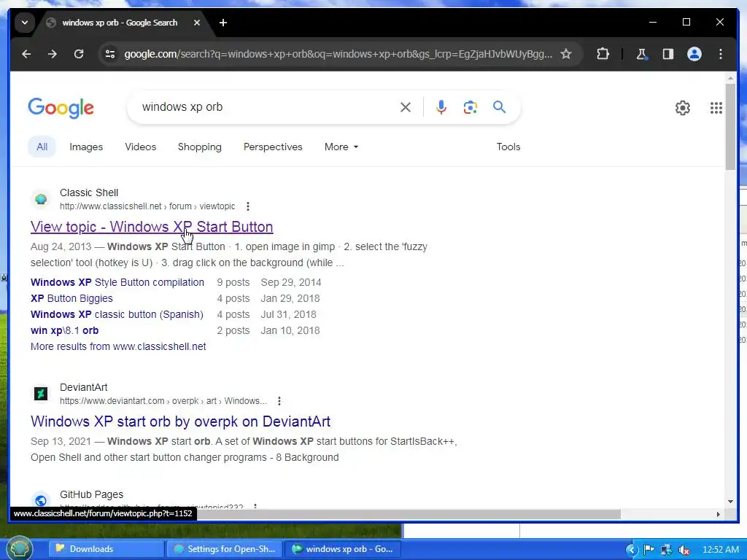Open More results from www.classicshell.net
This screenshot has height=560, width=747.
(118, 346)
